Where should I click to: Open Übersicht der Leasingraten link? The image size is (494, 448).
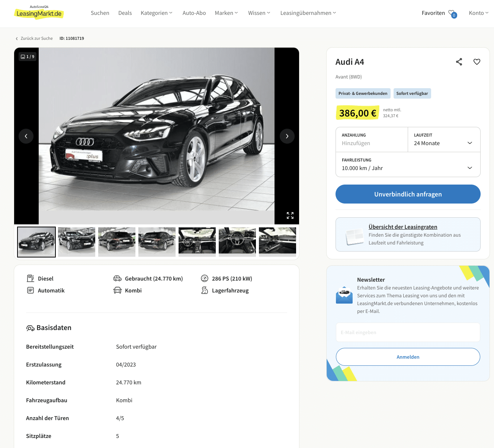tap(403, 227)
